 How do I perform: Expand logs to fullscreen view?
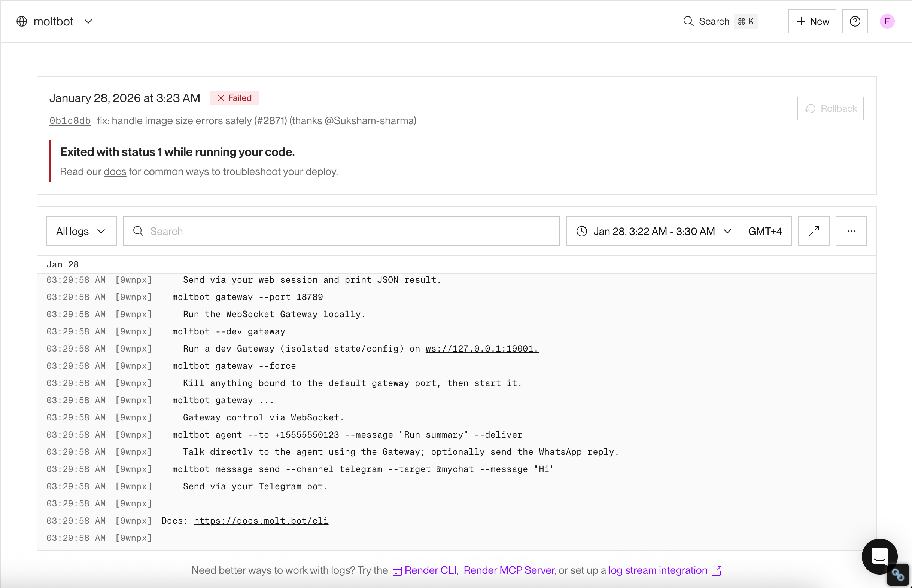click(814, 232)
